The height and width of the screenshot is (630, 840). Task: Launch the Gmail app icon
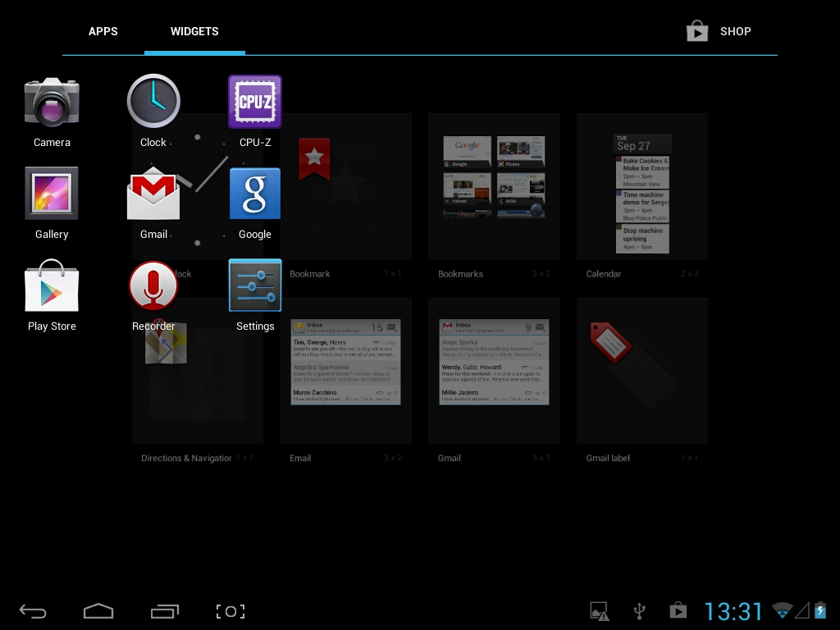coord(153,194)
